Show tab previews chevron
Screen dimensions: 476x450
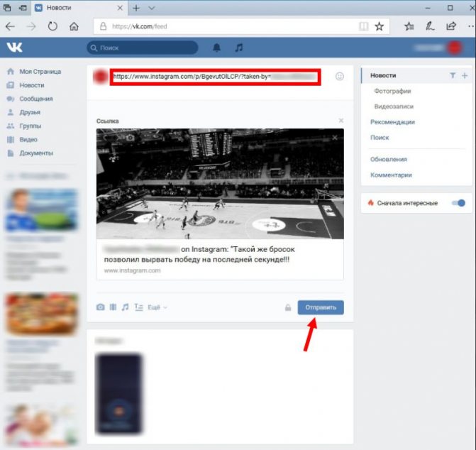point(152,9)
